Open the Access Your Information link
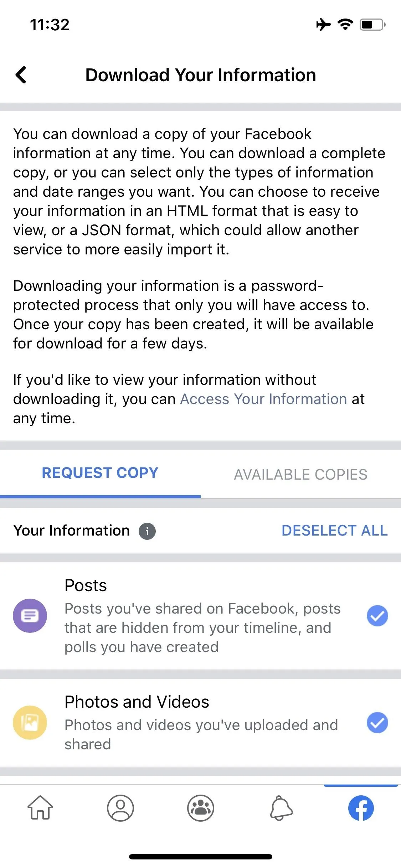Viewport: 401px width, 868px height. tap(263, 399)
